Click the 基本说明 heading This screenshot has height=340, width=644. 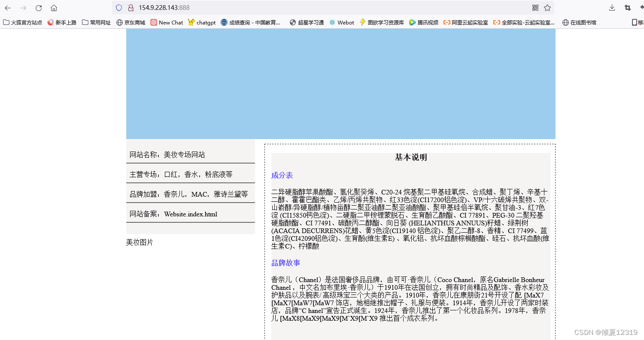click(x=411, y=158)
